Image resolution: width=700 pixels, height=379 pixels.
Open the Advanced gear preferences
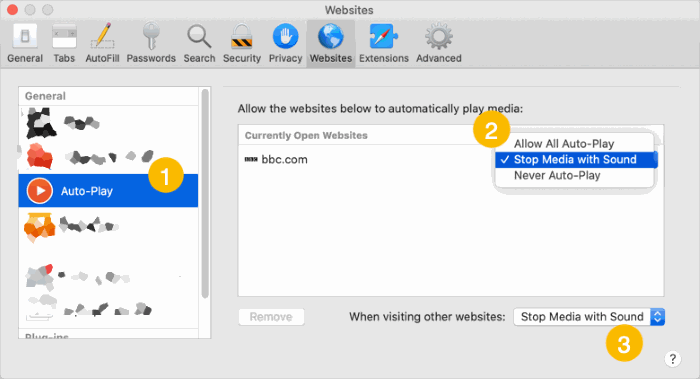tap(438, 43)
